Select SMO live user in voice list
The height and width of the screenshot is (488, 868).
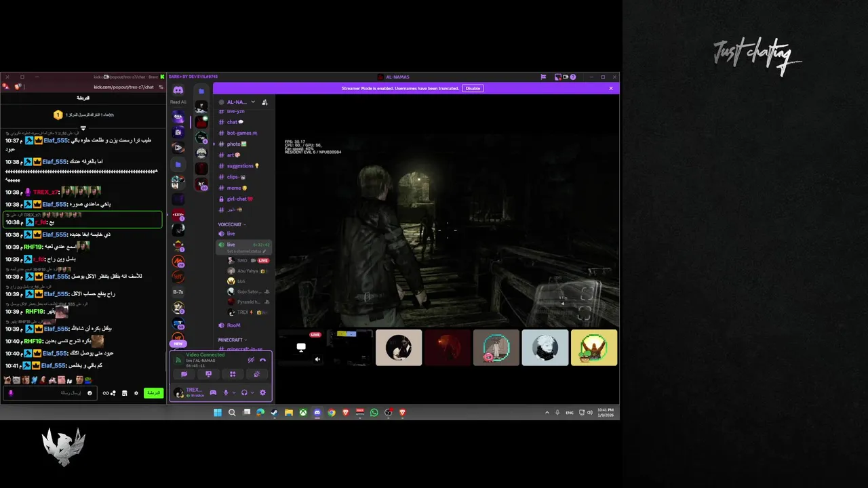point(248,260)
